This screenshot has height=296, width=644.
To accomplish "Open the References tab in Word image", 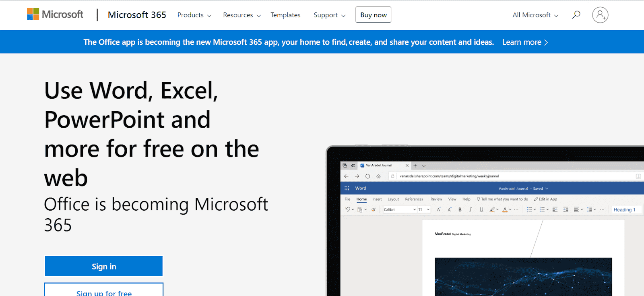I will [x=414, y=199].
